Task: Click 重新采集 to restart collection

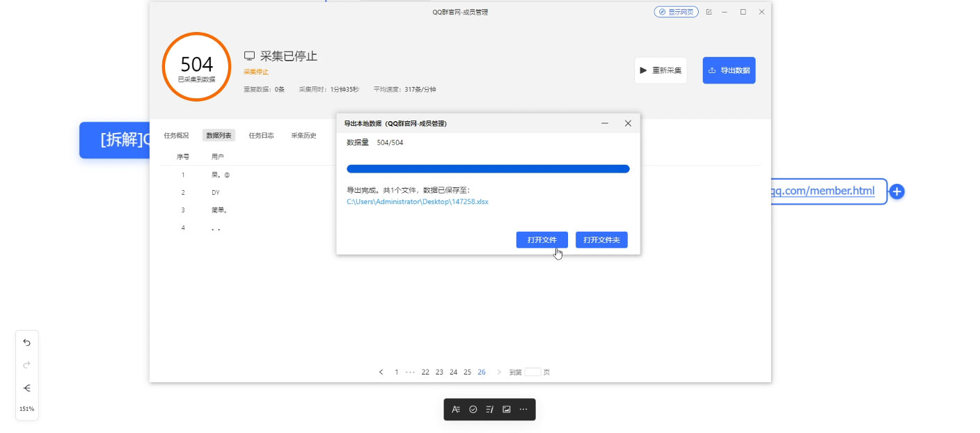Action: pyautogui.click(x=660, y=70)
